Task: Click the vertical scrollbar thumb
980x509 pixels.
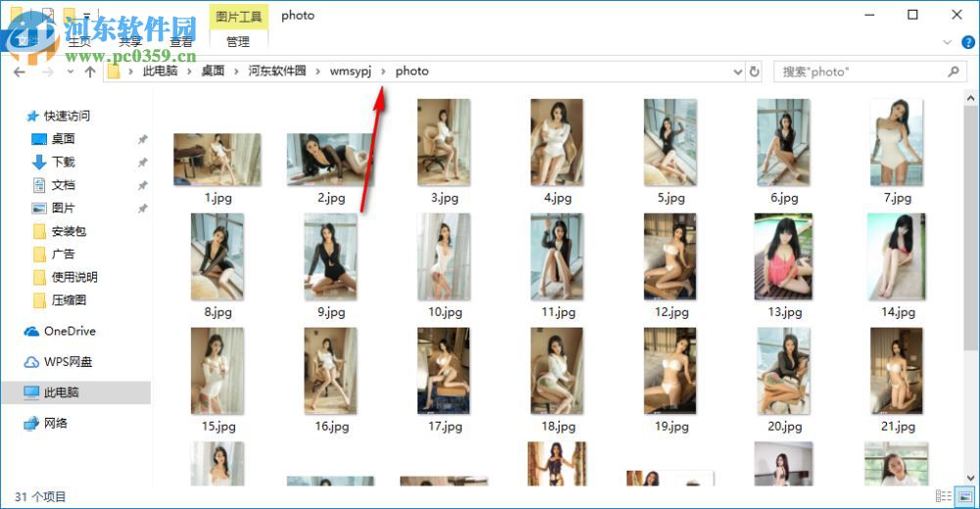Action: point(970,229)
